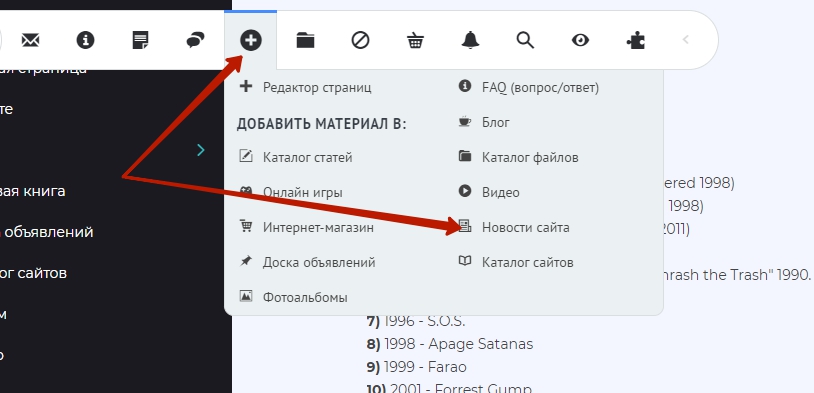Open the chat bubbles toolbar icon
The height and width of the screenshot is (393, 814).
(195, 40)
